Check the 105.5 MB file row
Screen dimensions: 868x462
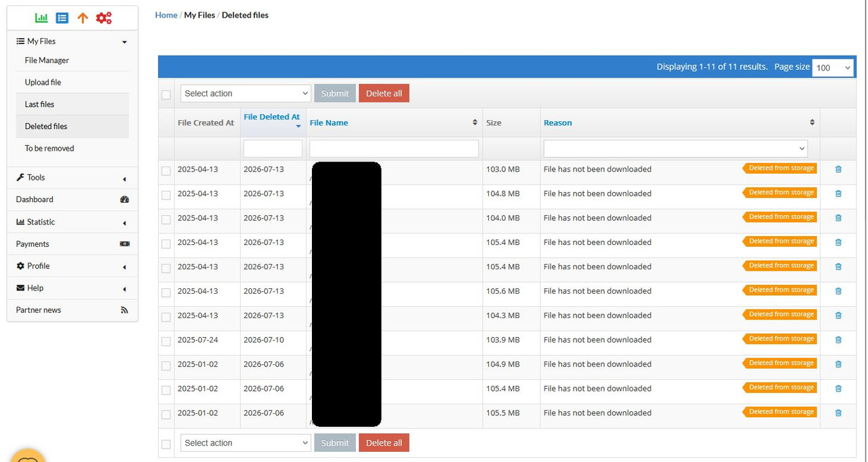click(x=166, y=415)
